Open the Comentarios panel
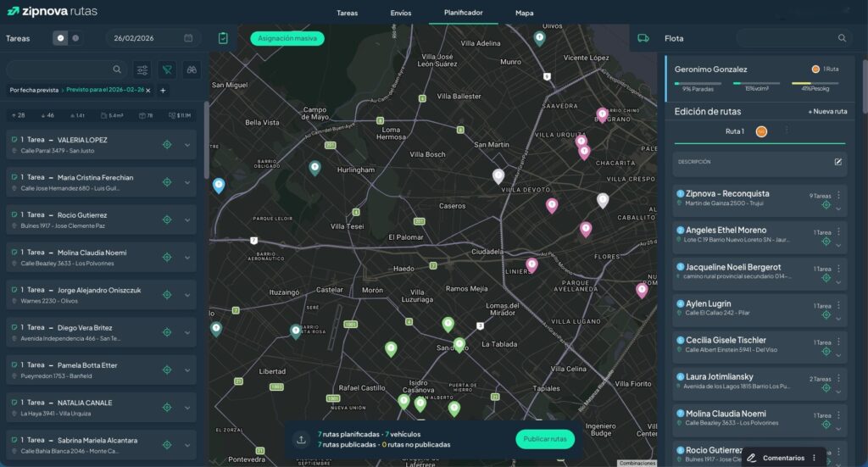 pos(783,459)
